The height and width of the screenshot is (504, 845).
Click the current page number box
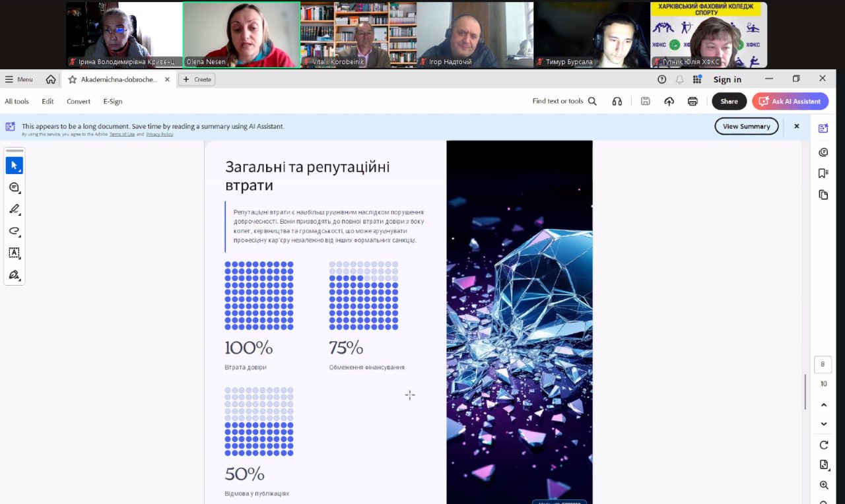(x=823, y=364)
